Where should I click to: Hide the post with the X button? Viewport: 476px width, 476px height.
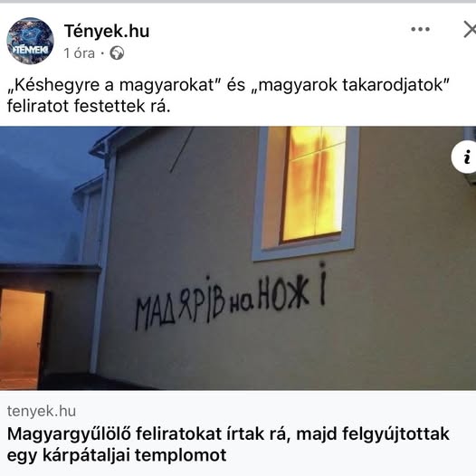470,30
